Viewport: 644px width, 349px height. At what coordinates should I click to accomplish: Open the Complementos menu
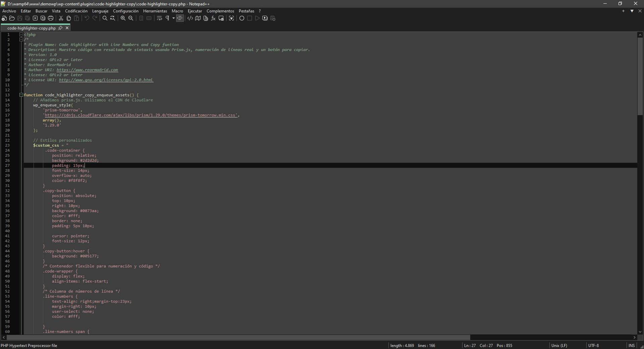(220, 11)
